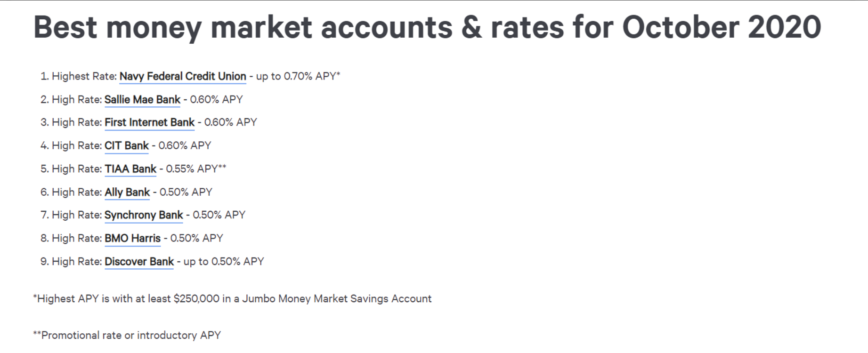This screenshot has width=868, height=353.
Task: Open the Sallie Mae Bank link
Action: coord(142,100)
